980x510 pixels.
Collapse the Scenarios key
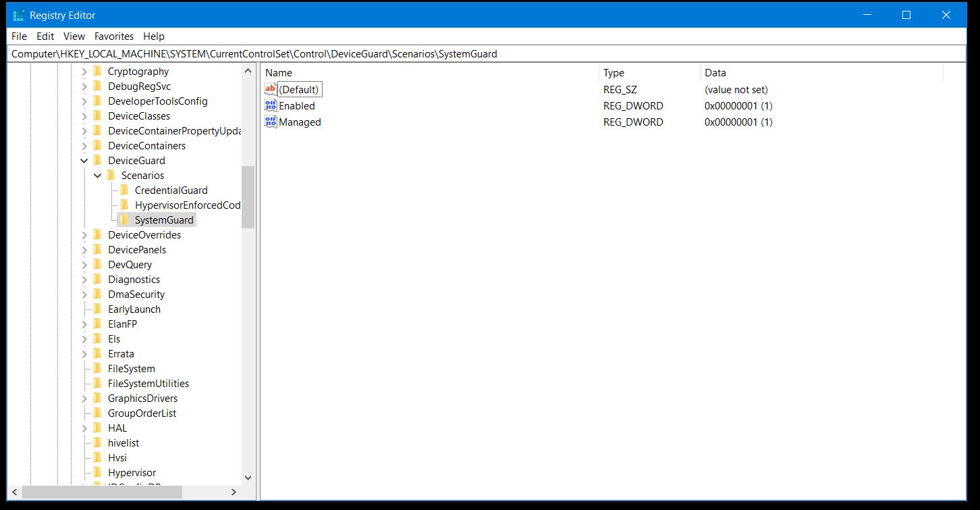coord(98,176)
